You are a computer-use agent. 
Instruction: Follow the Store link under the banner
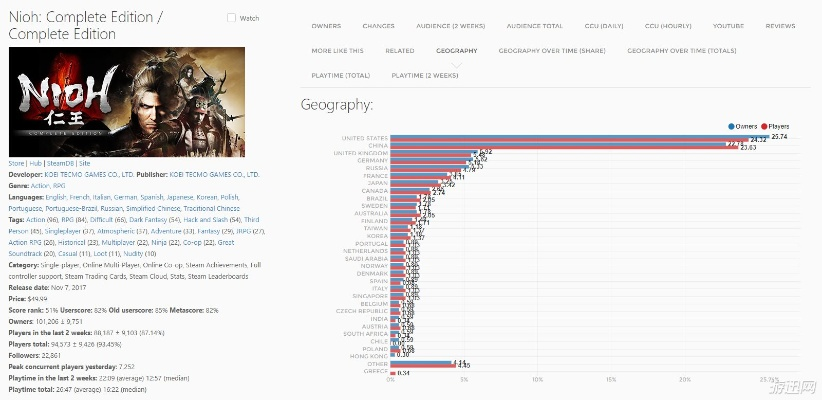[x=16, y=162]
